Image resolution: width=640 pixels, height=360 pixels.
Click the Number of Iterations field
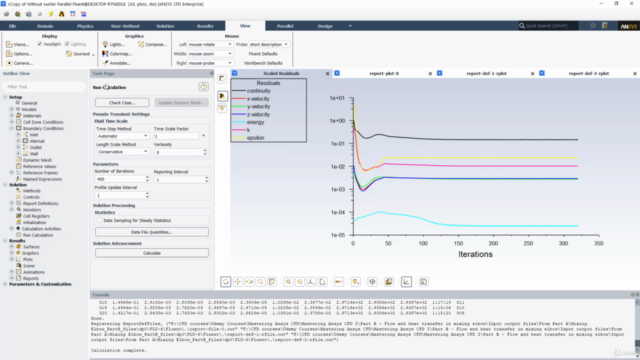120,179
